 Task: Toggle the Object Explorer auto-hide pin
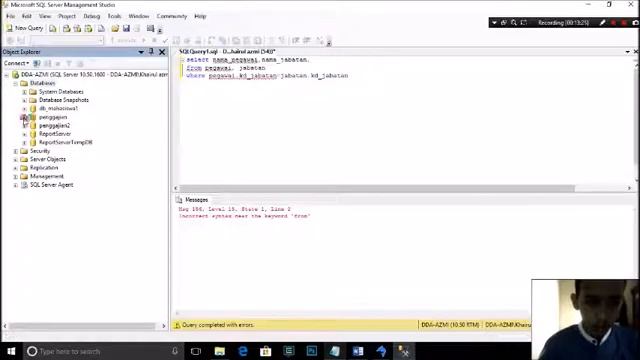click(x=151, y=52)
